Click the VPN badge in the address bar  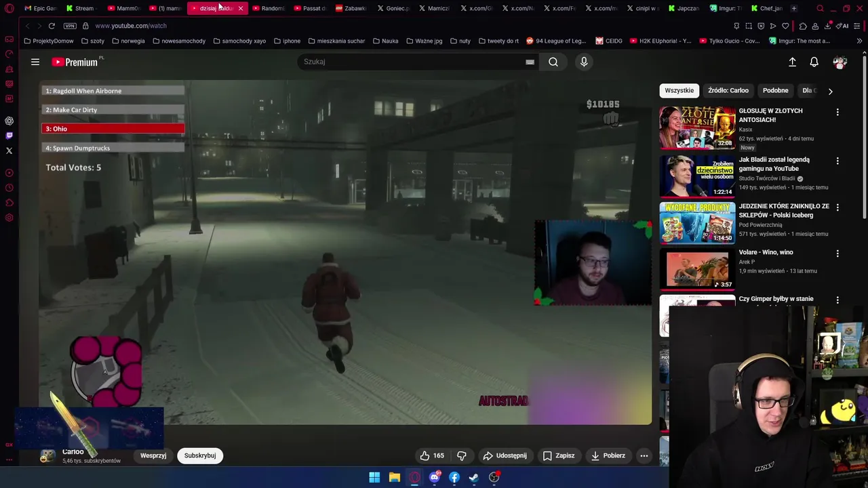70,26
